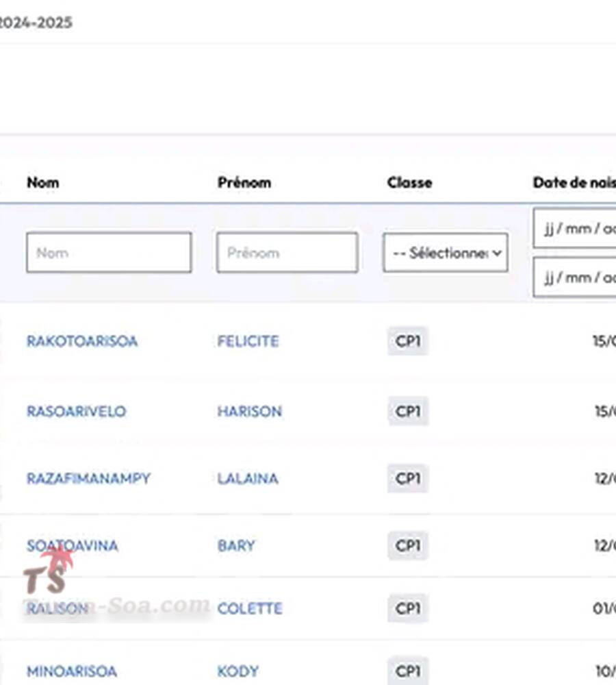The width and height of the screenshot is (616, 685).
Task: Select the RAZAFIMANAMPY student link
Action: pos(88,479)
